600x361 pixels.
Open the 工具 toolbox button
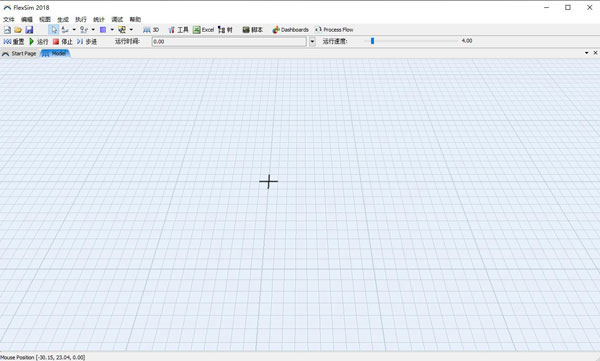(178, 29)
